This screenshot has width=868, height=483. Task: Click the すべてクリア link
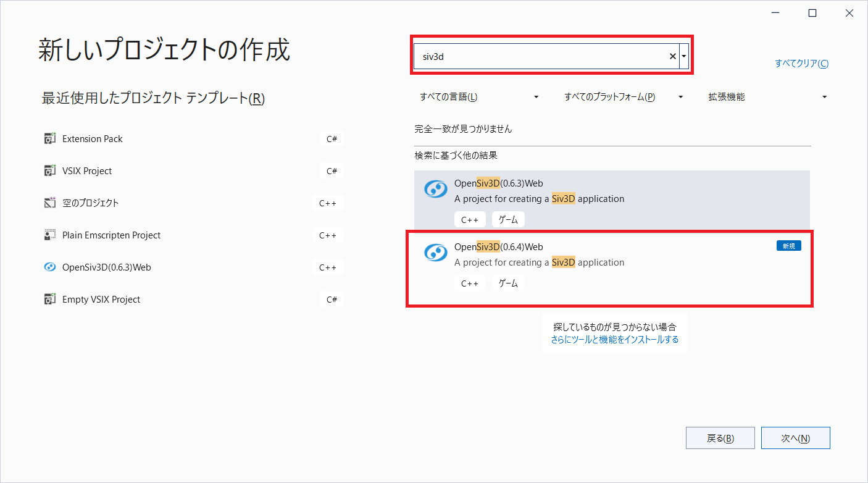tap(802, 64)
